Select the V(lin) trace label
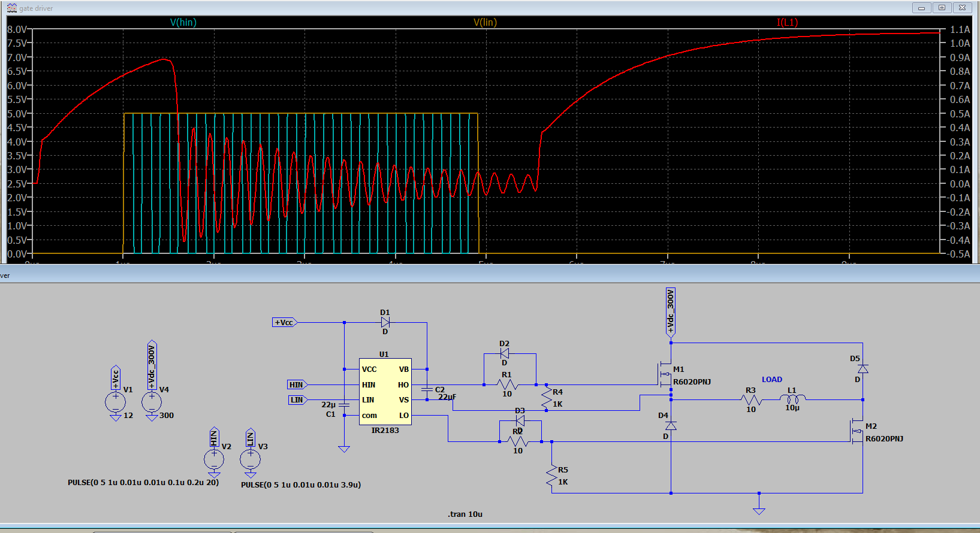980x533 pixels. pyautogui.click(x=485, y=22)
